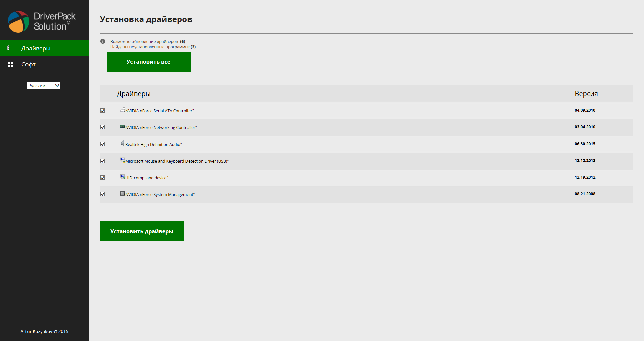Toggle the Realtek High Definition Audio checkbox
Image resolution: width=644 pixels, height=341 pixels.
coord(103,144)
